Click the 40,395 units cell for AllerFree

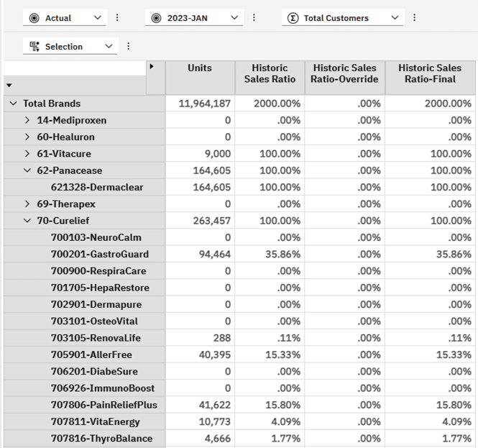200,355
